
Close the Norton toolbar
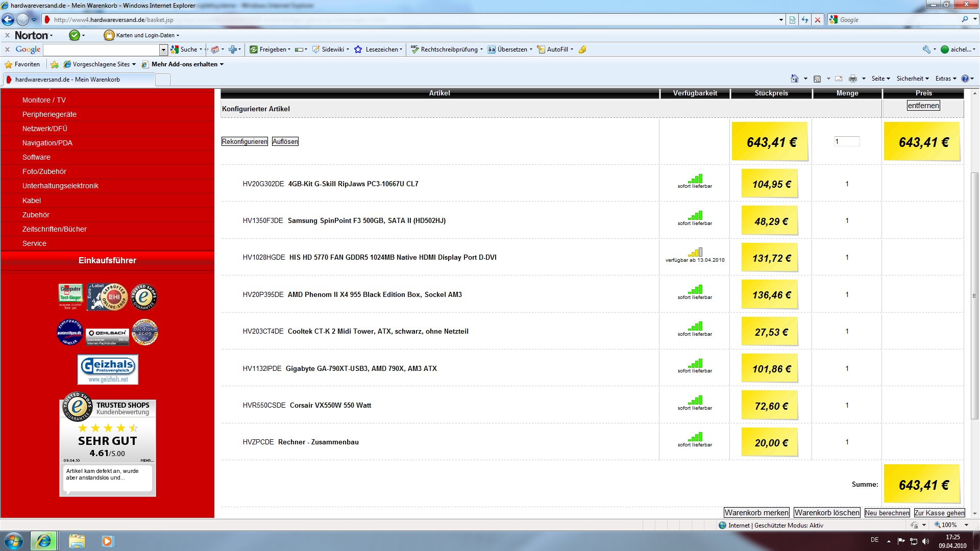(x=7, y=35)
